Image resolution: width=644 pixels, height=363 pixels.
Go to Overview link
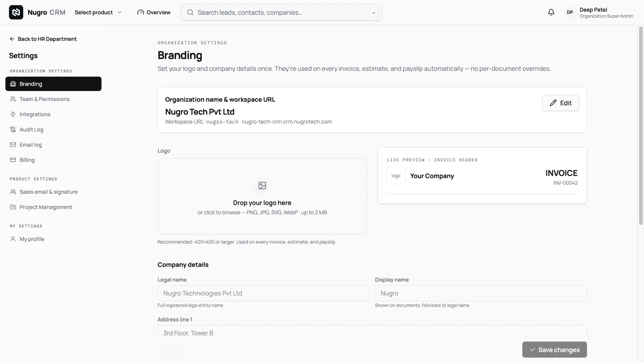pos(154,12)
